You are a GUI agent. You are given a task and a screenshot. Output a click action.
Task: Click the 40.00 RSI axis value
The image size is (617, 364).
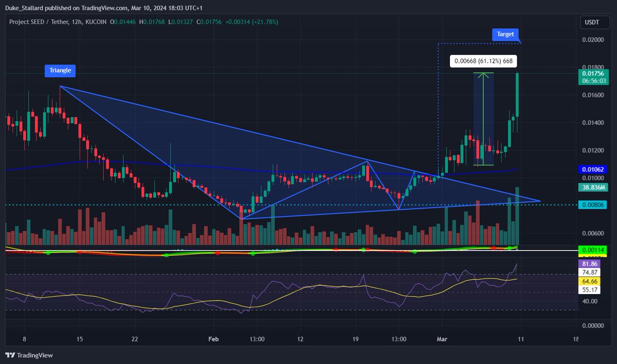pos(590,301)
